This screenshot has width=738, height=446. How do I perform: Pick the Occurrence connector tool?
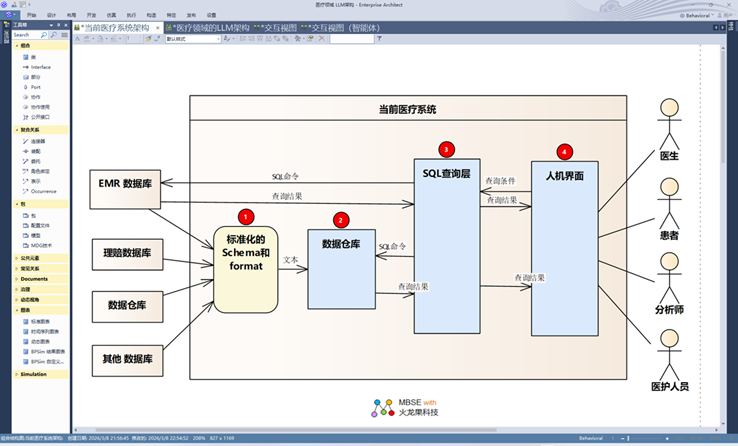pyautogui.click(x=42, y=190)
